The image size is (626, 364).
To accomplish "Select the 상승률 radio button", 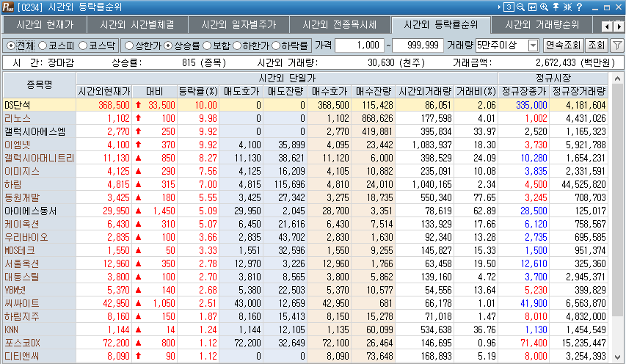I will [x=168, y=46].
